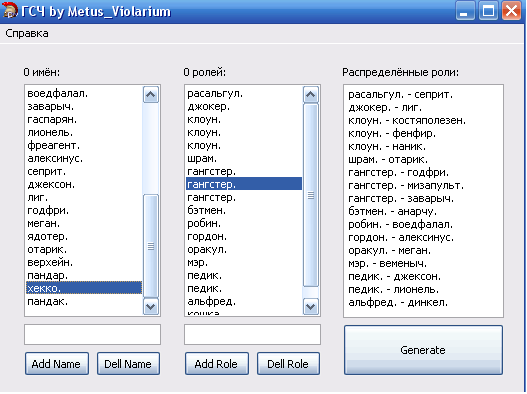The image size is (527, 394).
Task: Click the Dell Name button
Action: click(x=128, y=364)
